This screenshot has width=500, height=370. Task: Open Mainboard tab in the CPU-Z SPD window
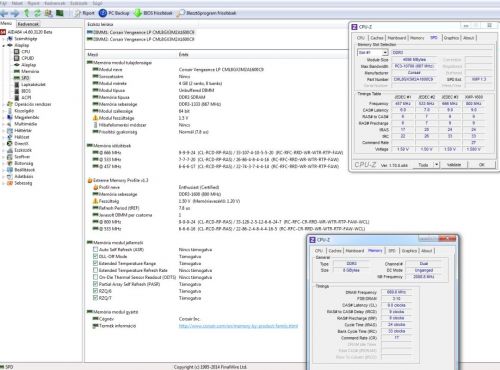tap(397, 38)
